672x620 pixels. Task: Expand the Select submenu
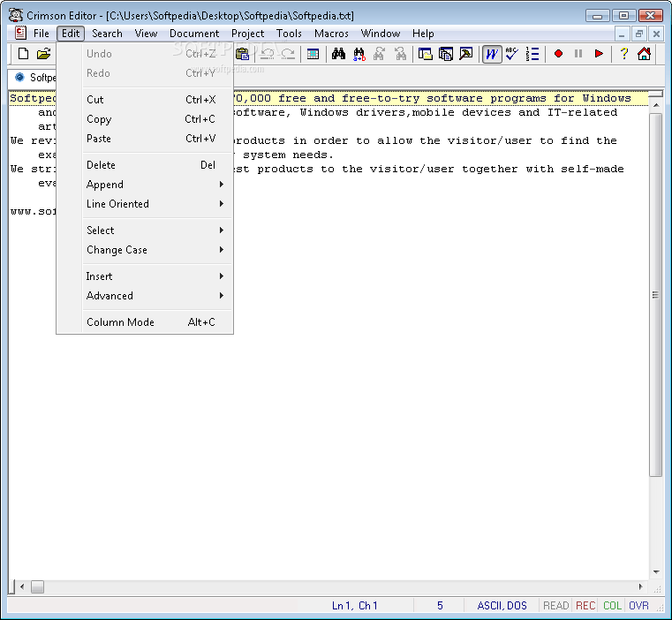coord(158,231)
